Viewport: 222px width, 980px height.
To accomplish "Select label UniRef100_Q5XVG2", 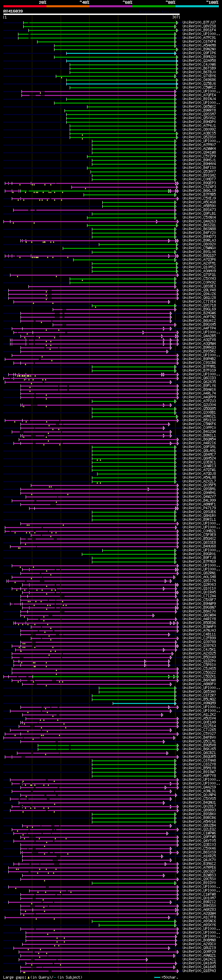I will pos(199,118).
